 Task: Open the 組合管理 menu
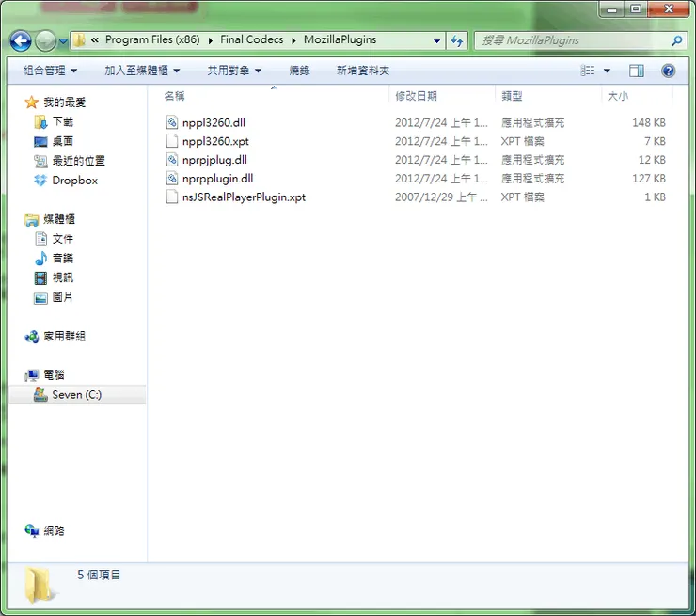(x=50, y=71)
